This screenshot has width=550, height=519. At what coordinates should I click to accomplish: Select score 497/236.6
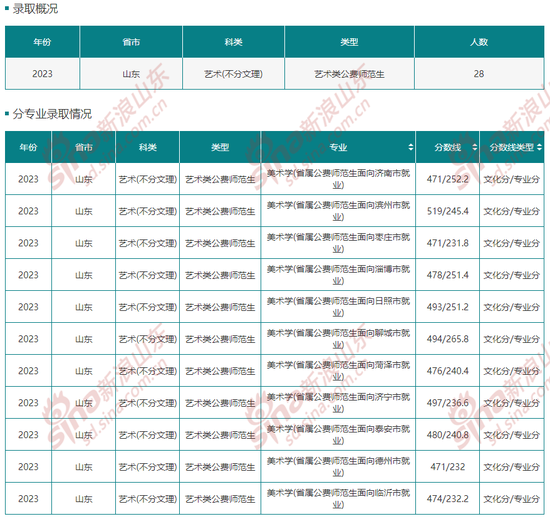point(448,403)
